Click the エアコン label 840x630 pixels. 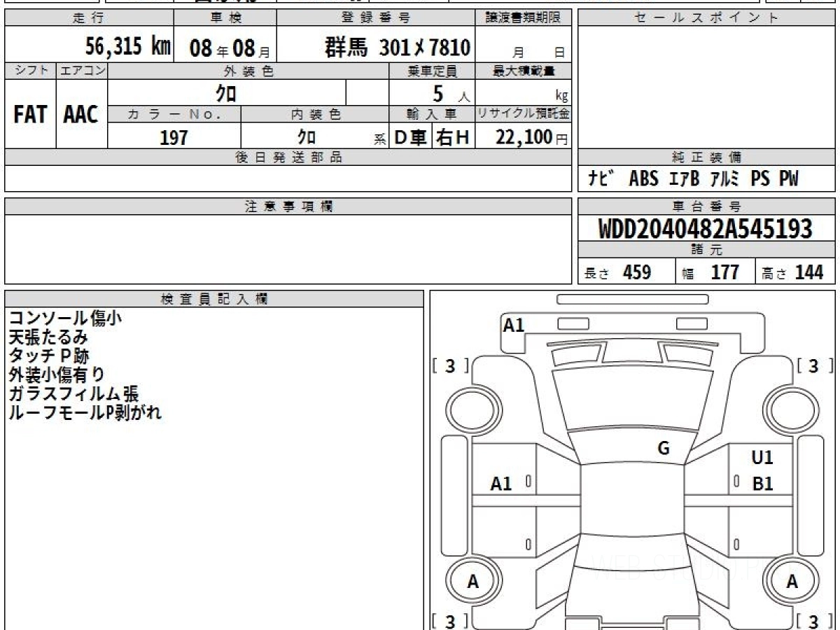(x=82, y=71)
